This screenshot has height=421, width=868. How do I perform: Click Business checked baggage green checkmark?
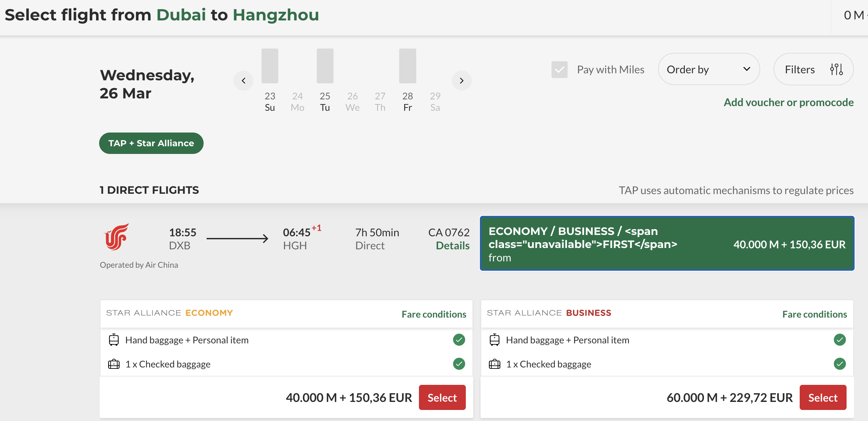pyautogui.click(x=840, y=364)
